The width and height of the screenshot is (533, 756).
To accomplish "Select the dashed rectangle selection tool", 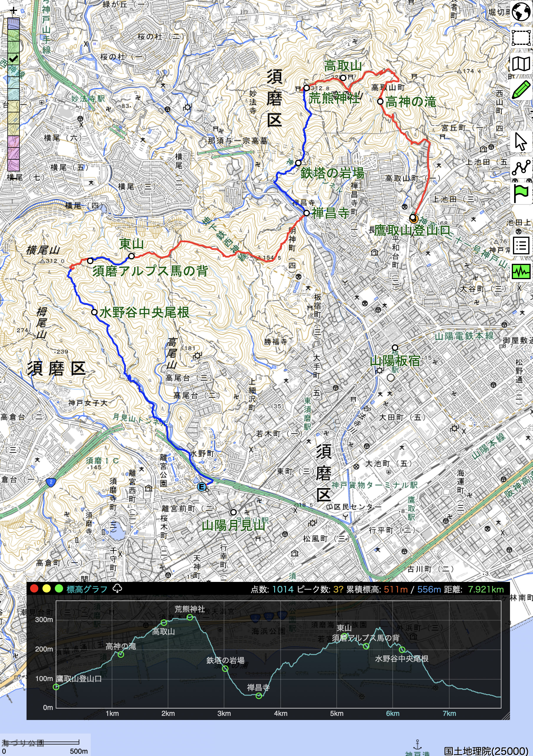I will pyautogui.click(x=521, y=37).
